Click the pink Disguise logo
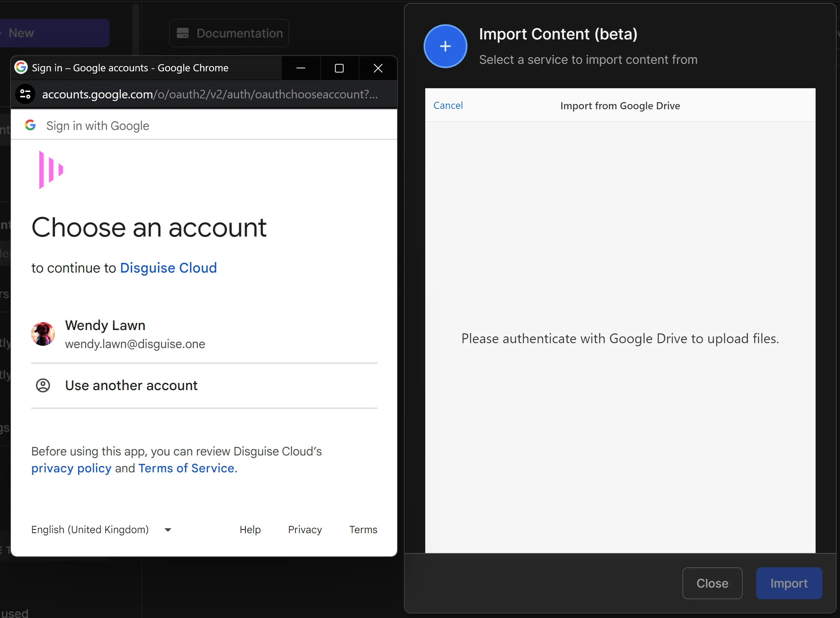The image size is (840, 618). [51, 170]
